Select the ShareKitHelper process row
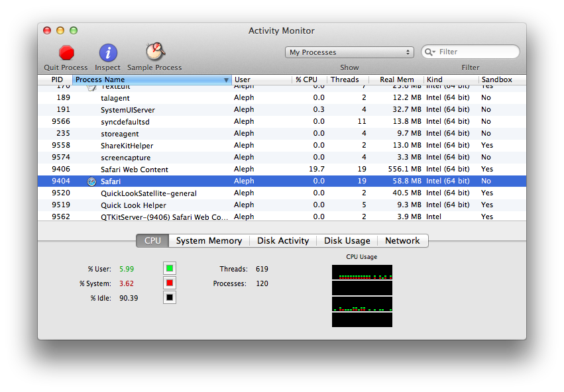Screen dimensions: 564x392 [282, 145]
